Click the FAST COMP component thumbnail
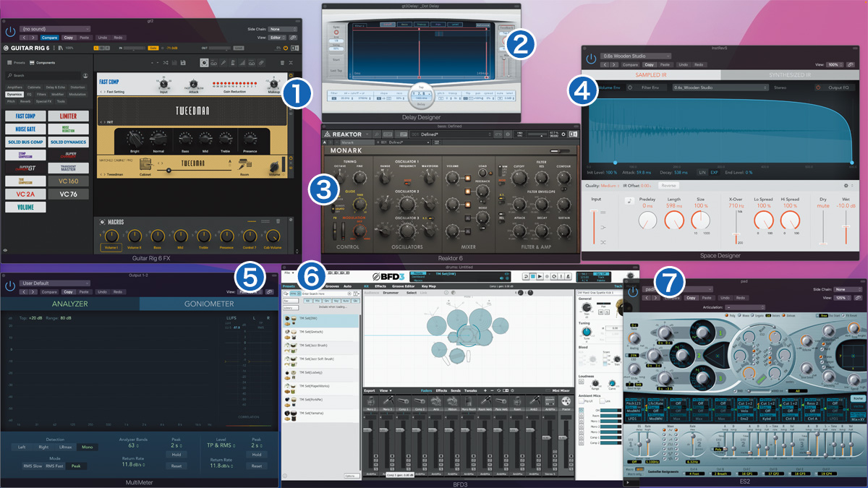The width and height of the screenshot is (868, 488). coord(25,116)
